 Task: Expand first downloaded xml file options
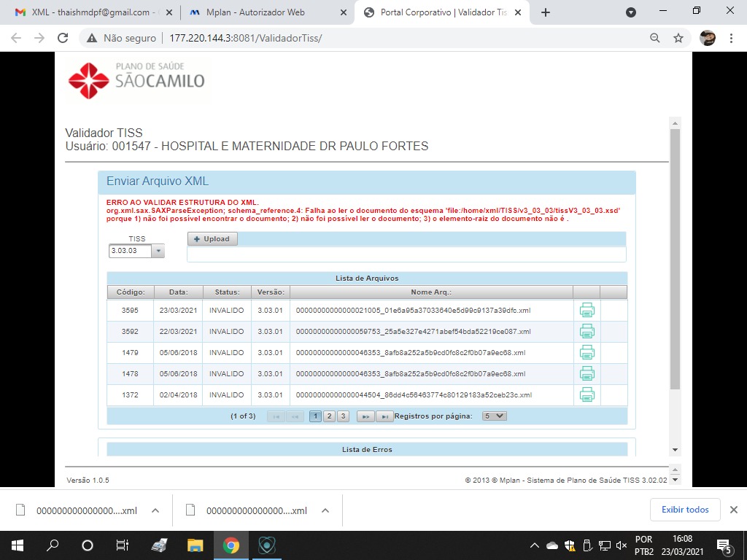pos(155,510)
